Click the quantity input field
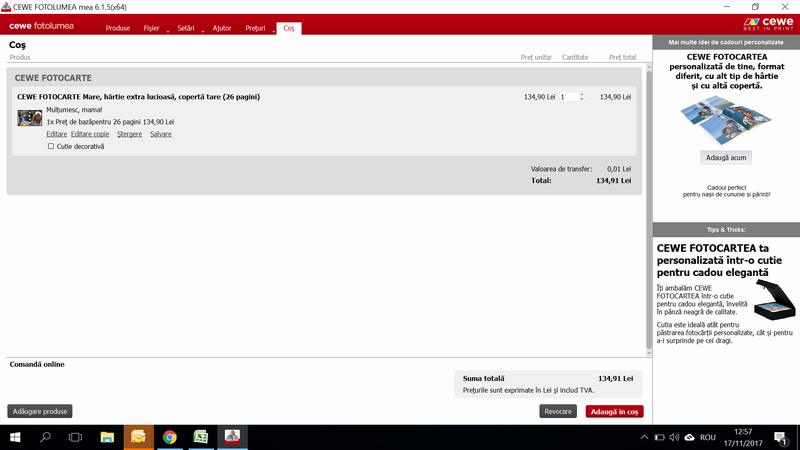 [569, 97]
